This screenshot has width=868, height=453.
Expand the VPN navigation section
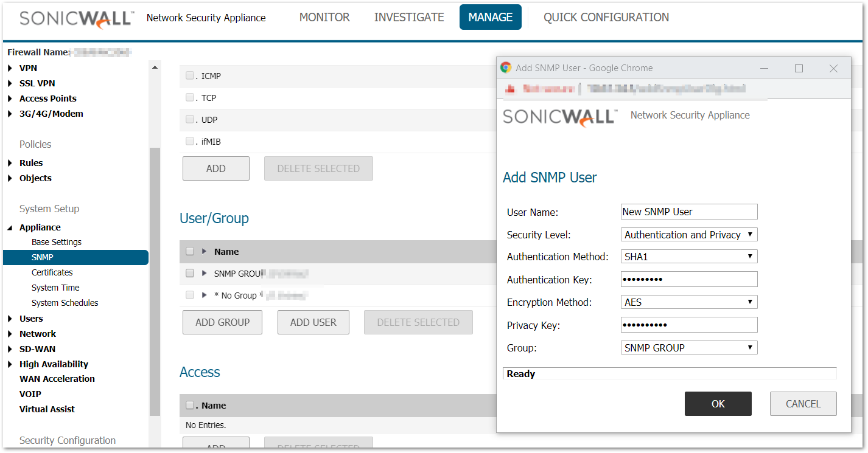(x=10, y=68)
